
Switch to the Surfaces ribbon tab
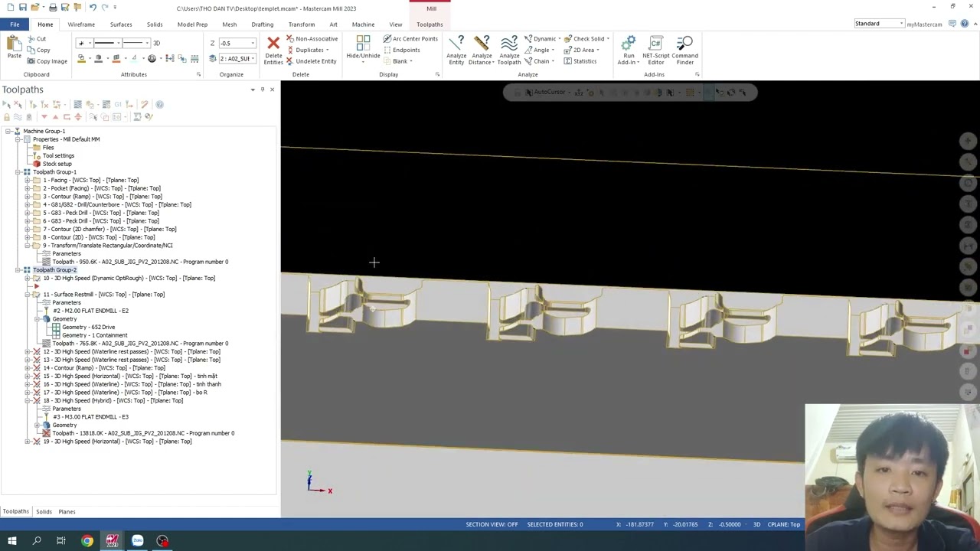121,24
